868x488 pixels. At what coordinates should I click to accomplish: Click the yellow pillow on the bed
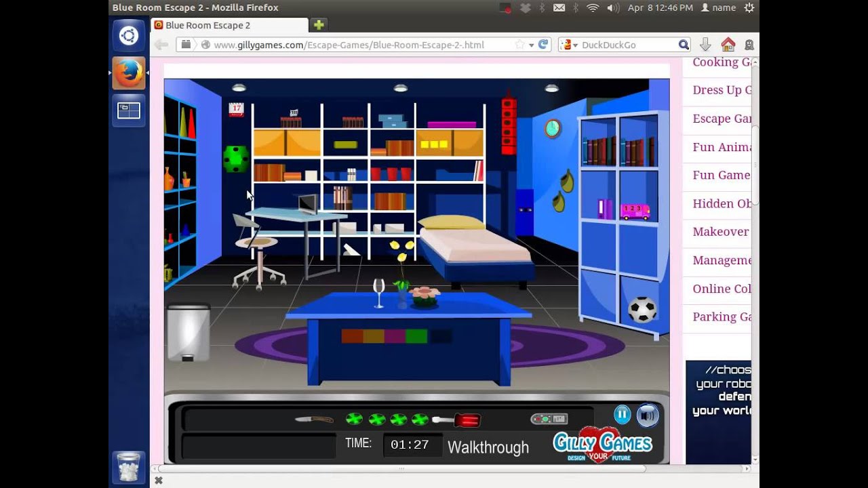click(x=450, y=222)
